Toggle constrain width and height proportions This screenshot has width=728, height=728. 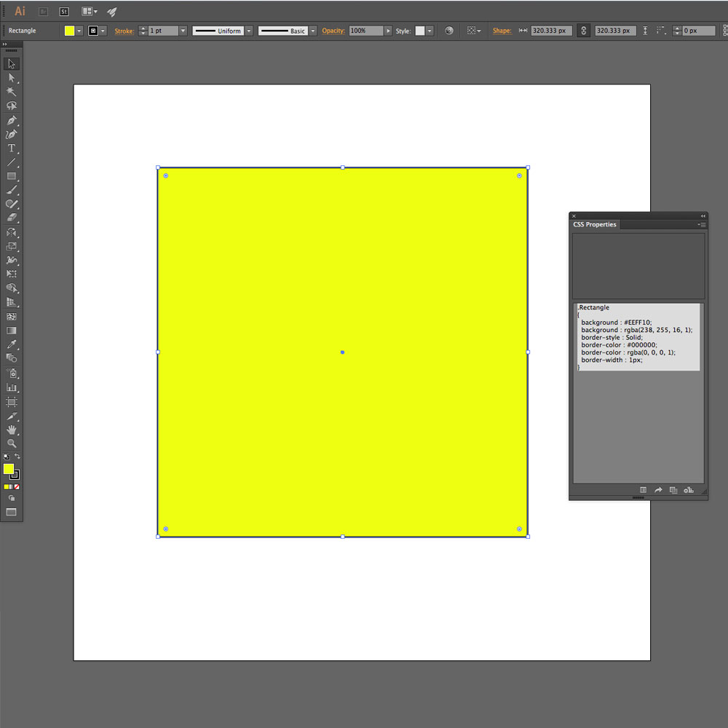[x=584, y=31]
